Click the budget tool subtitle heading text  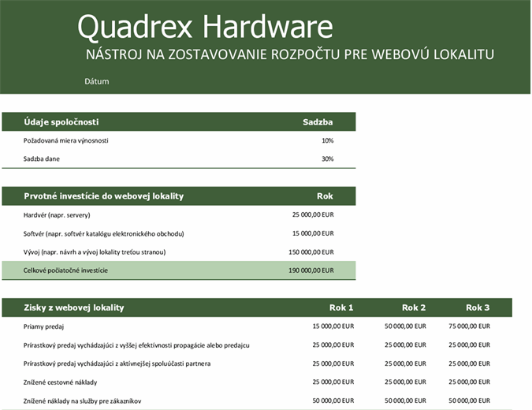[288, 54]
